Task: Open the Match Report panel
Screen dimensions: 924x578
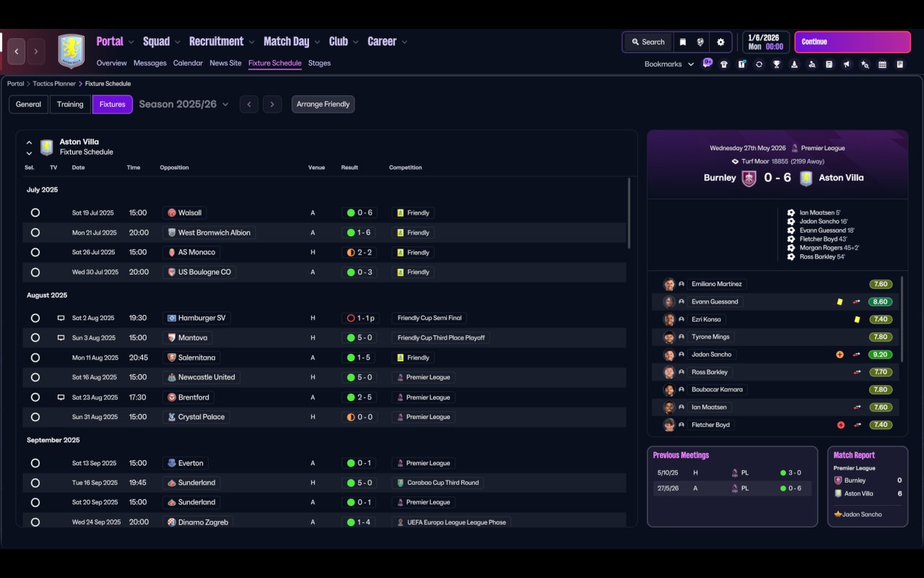Action: click(x=868, y=486)
